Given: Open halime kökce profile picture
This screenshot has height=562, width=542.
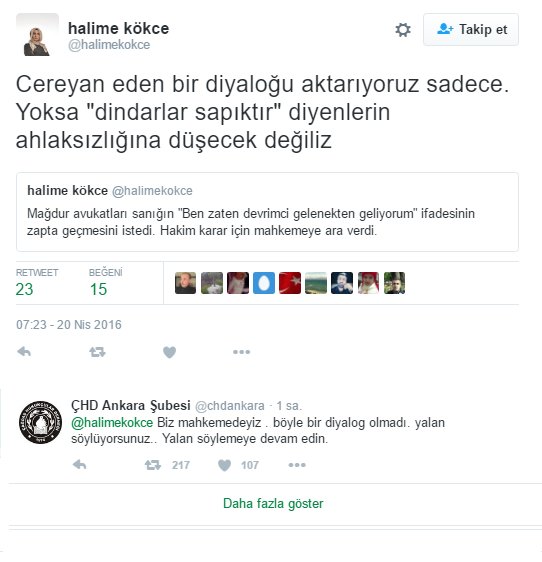Looking at the screenshot, I should coord(37,34).
